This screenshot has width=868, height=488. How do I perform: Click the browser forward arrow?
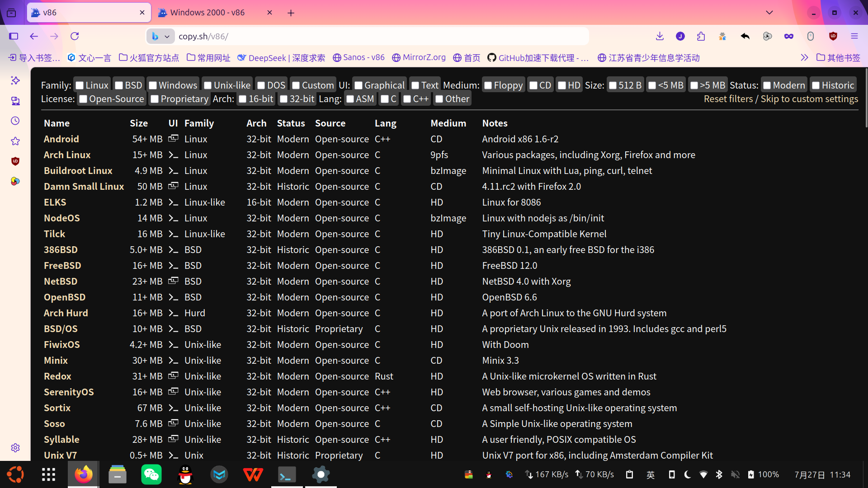pyautogui.click(x=54, y=36)
